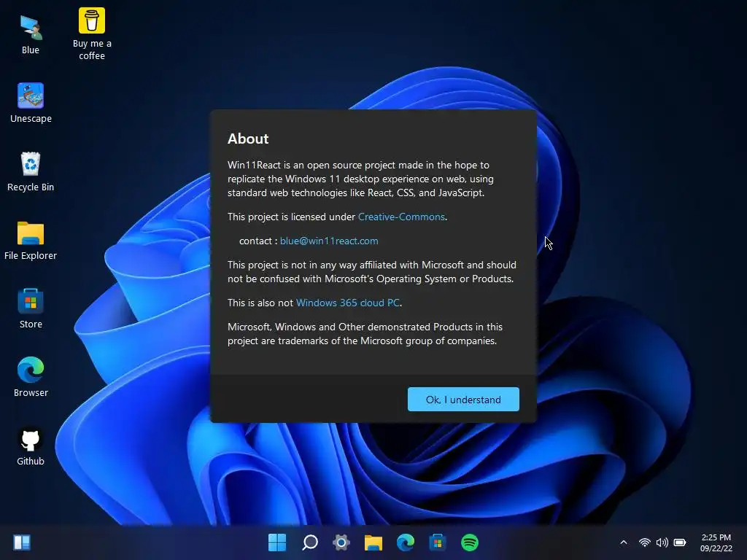This screenshot has width=747, height=560.
Task: Open File Explorer from the taskbar
Action: pyautogui.click(x=373, y=542)
